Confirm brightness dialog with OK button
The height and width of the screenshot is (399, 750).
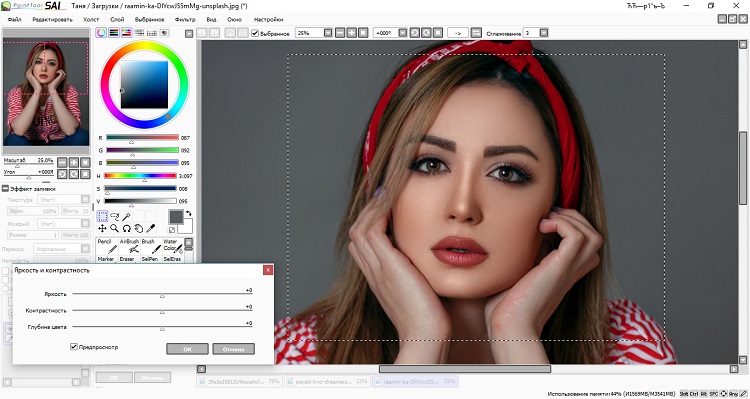coord(187,349)
